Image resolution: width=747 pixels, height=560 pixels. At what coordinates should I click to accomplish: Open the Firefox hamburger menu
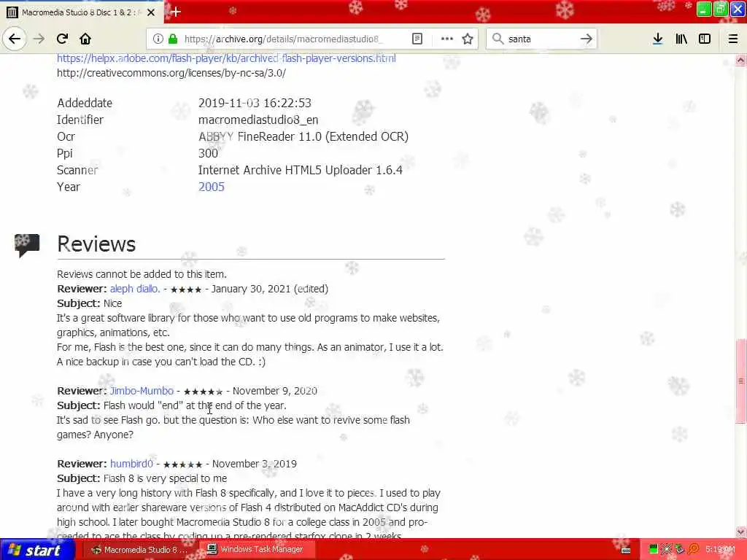point(733,39)
